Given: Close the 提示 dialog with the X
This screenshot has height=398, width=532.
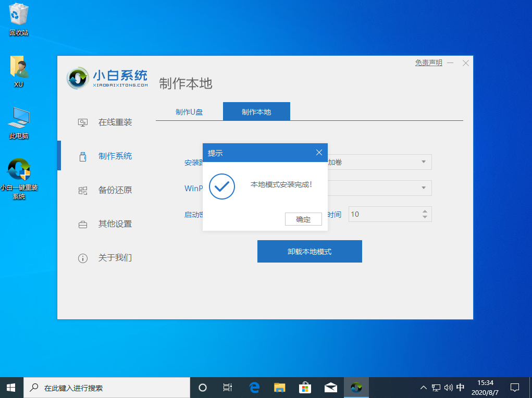Looking at the screenshot, I should pos(319,153).
